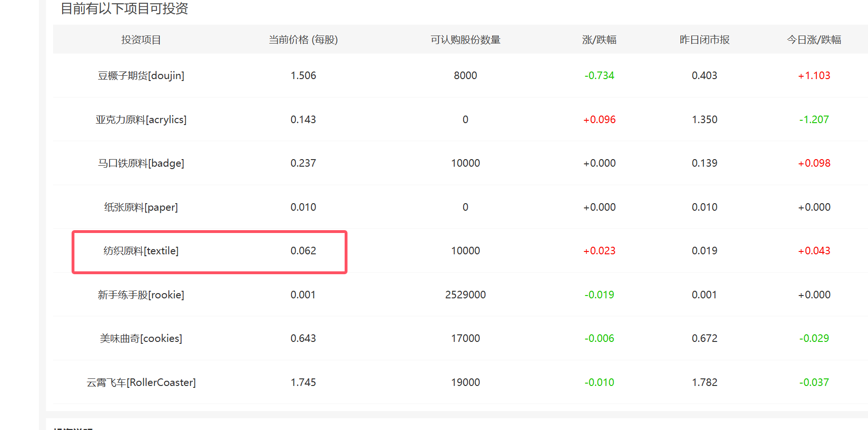Click the 今日涨/跌幅 column header
Viewport: 868px width, 430px height.
(x=814, y=40)
